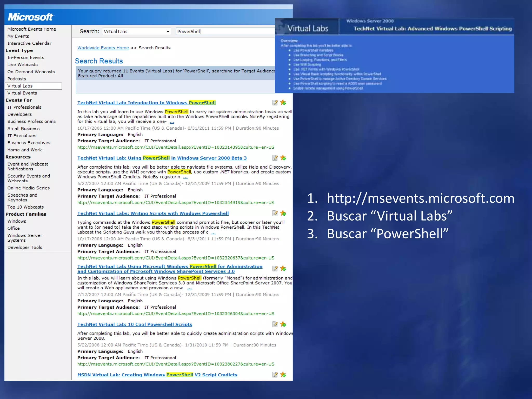
Task: Click the note icon for Creating Windows PowerShell V2 Script Cmdlets
Action: pos(275,375)
